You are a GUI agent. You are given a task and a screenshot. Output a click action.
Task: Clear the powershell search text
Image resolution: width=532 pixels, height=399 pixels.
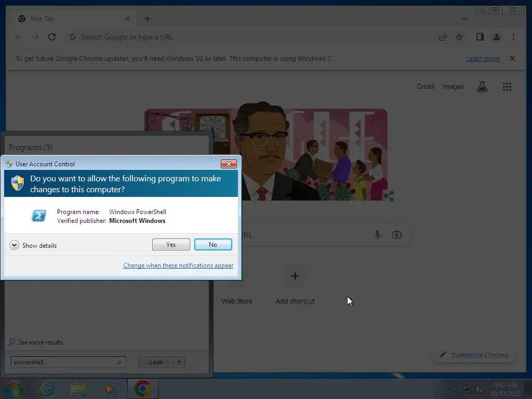(120, 362)
